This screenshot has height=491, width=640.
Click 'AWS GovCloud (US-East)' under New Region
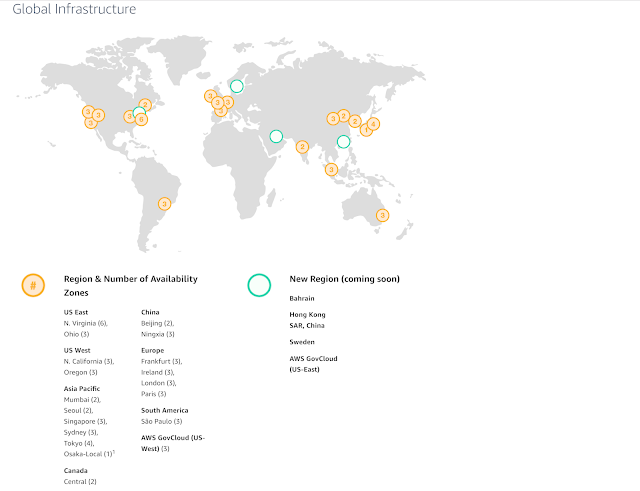(313, 364)
